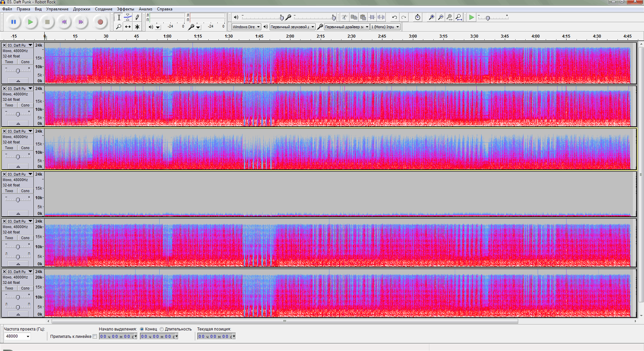Image resolution: width=644 pixels, height=351 pixels.
Task: Click the Silence audio icon
Action: click(x=381, y=17)
